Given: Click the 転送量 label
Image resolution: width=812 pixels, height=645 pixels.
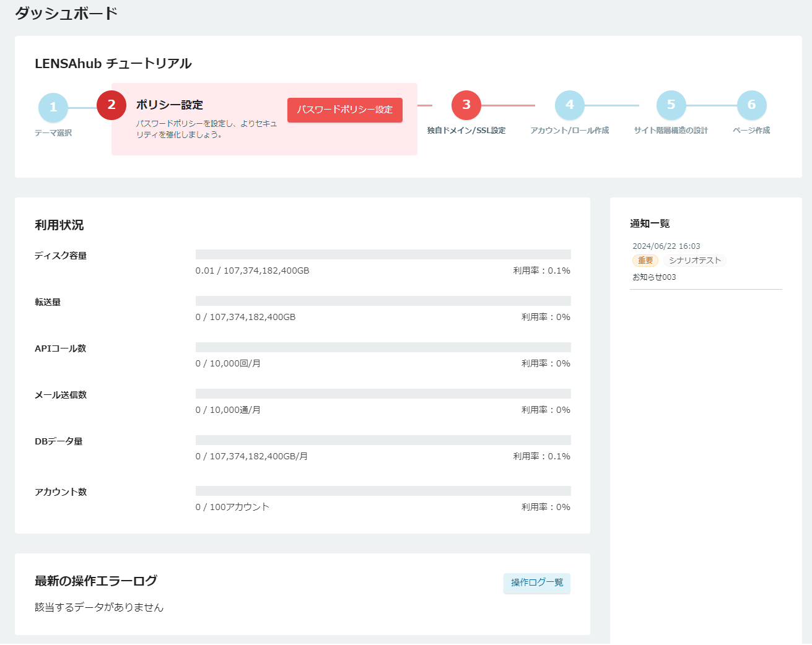Looking at the screenshot, I should point(48,302).
